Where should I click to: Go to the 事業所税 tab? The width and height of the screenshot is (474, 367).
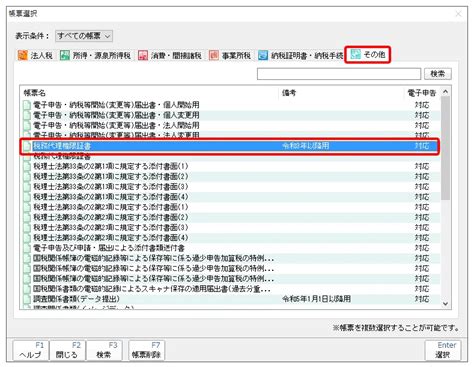[230, 55]
